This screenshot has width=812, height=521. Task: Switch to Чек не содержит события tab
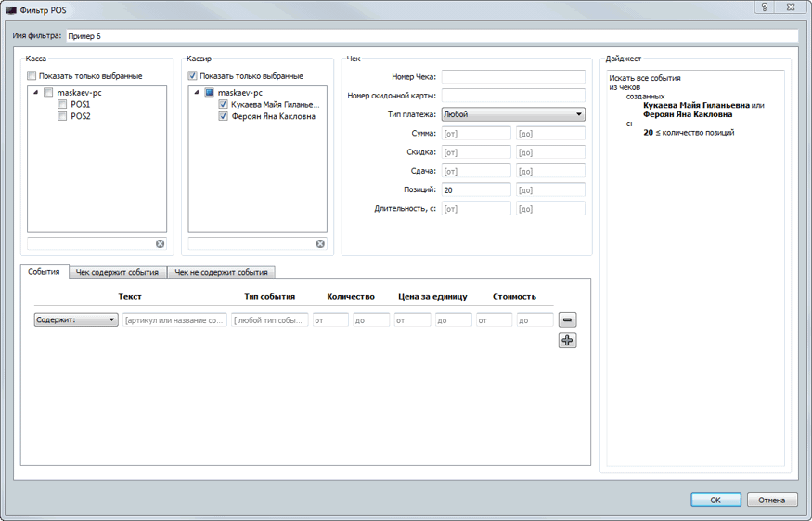click(x=223, y=272)
